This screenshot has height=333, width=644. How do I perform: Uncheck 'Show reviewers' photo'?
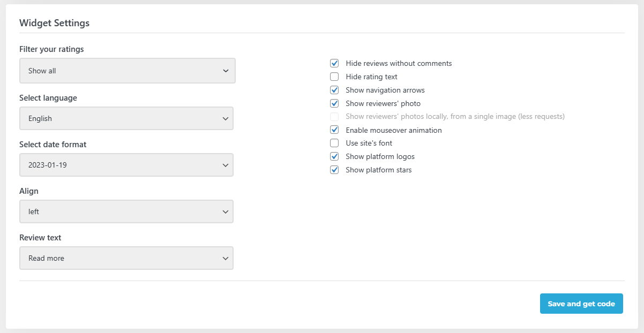coord(334,103)
